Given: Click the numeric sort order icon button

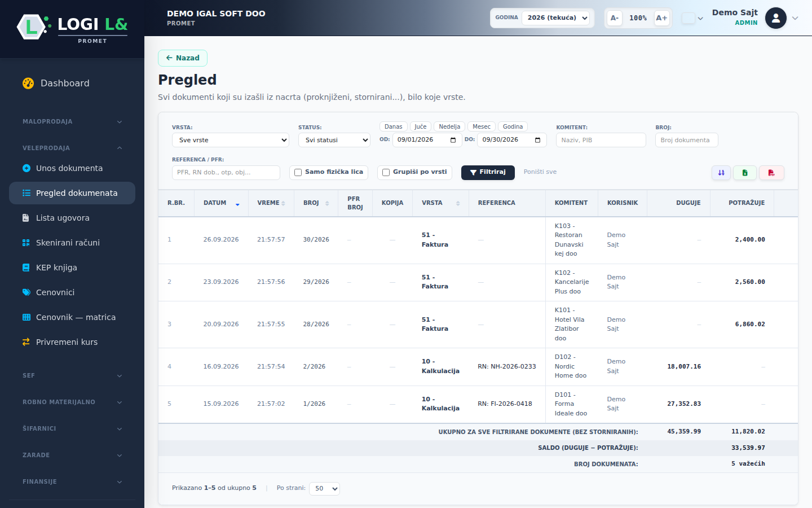Looking at the screenshot, I should coord(721,173).
